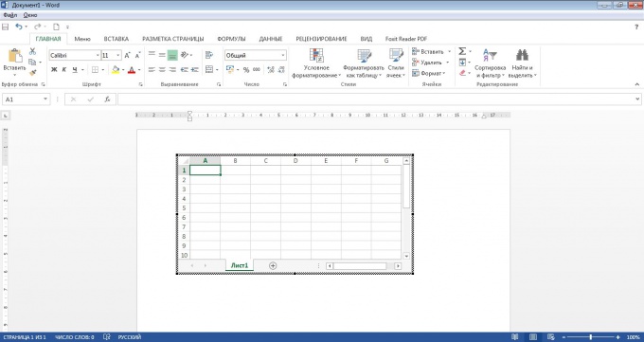Toggle underline Ч formatting
Screen dimensions: 644x342
point(75,70)
